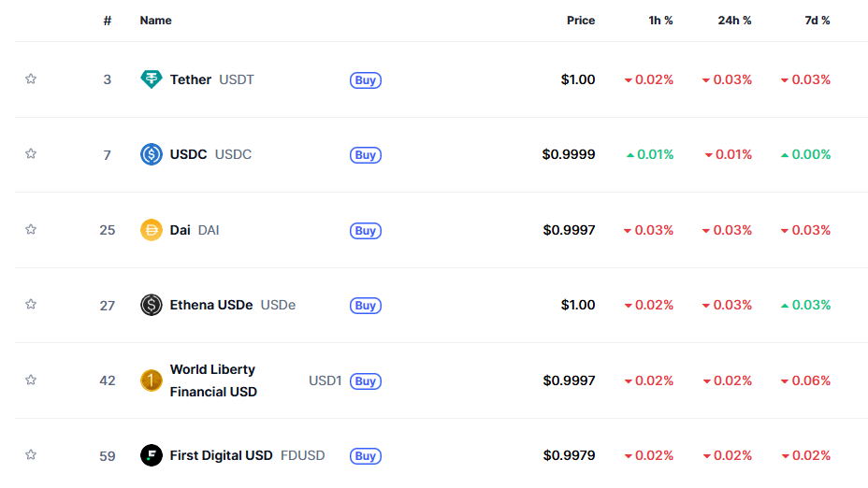Sort by the 24h % column header
The height and width of the screenshot is (488, 868).
tap(734, 21)
